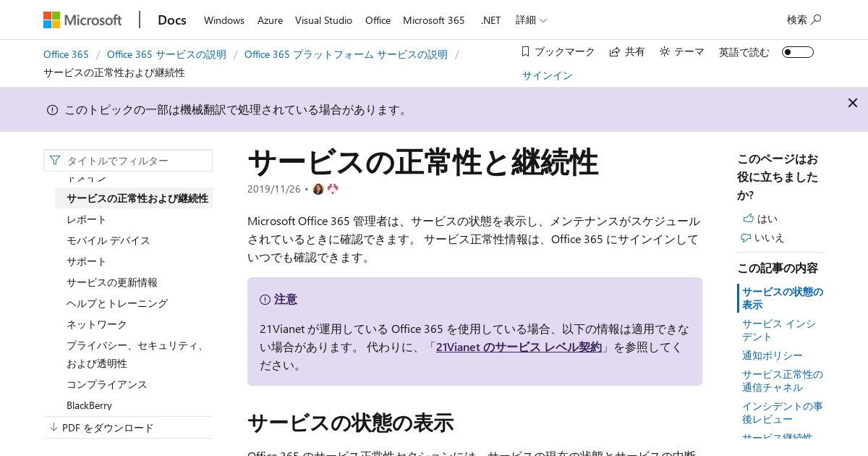Select サービスの正常性および継続性 in sidebar
868x456 pixels.
[134, 198]
